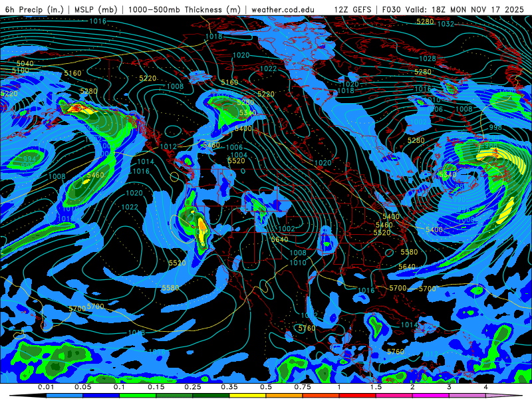
Task: Click the '0.25' legend value
Action: [193, 387]
